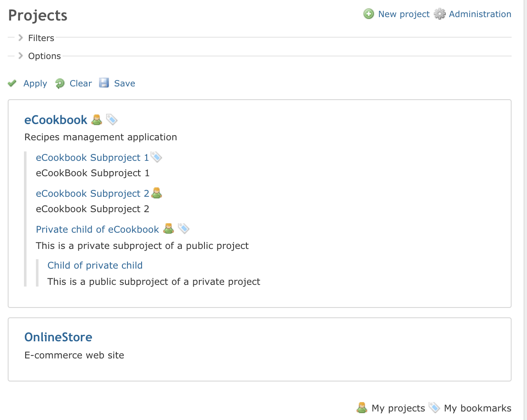Click user icon beside eCookbook Subproject 2
Viewport: 527px width, 420px height.
[157, 193]
